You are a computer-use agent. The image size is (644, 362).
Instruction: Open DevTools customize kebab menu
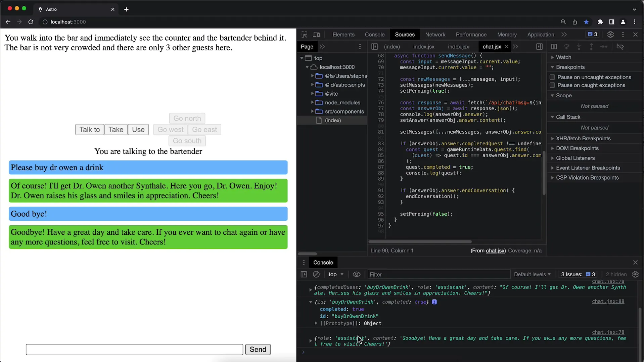coord(623,35)
